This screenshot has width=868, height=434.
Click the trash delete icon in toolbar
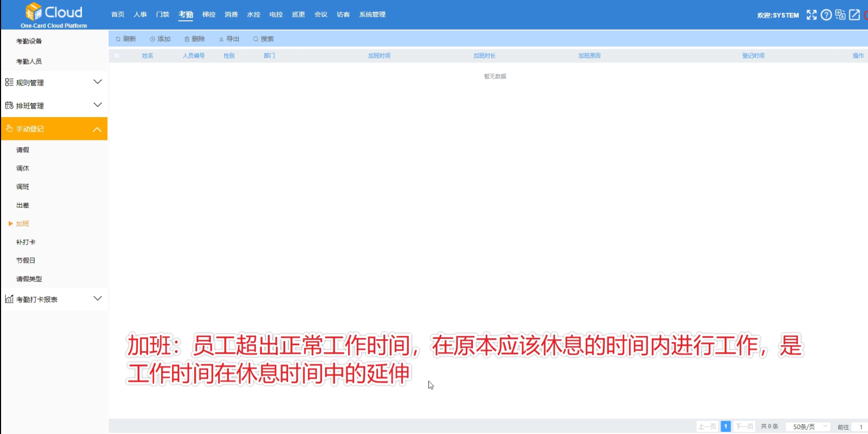(x=187, y=39)
